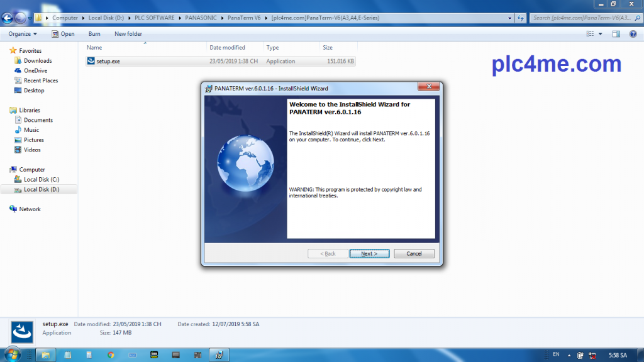Open the Organize dropdown menu
Image resolution: width=644 pixels, height=362 pixels.
point(23,34)
